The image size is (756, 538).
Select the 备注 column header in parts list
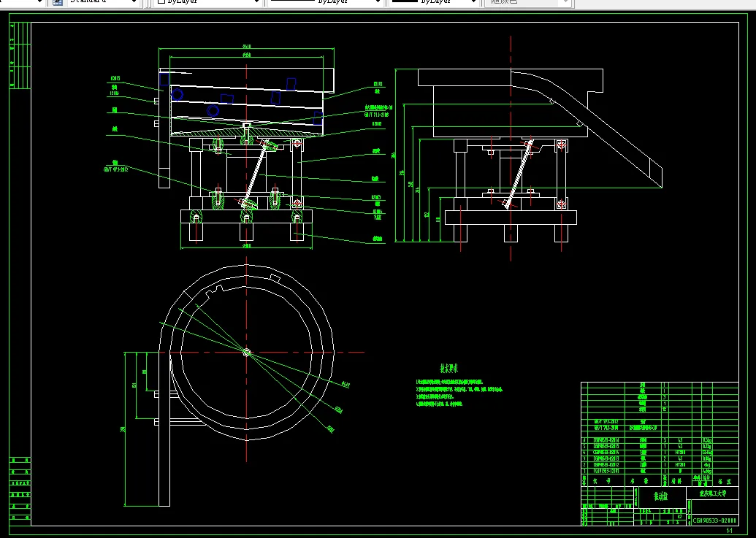point(725,481)
